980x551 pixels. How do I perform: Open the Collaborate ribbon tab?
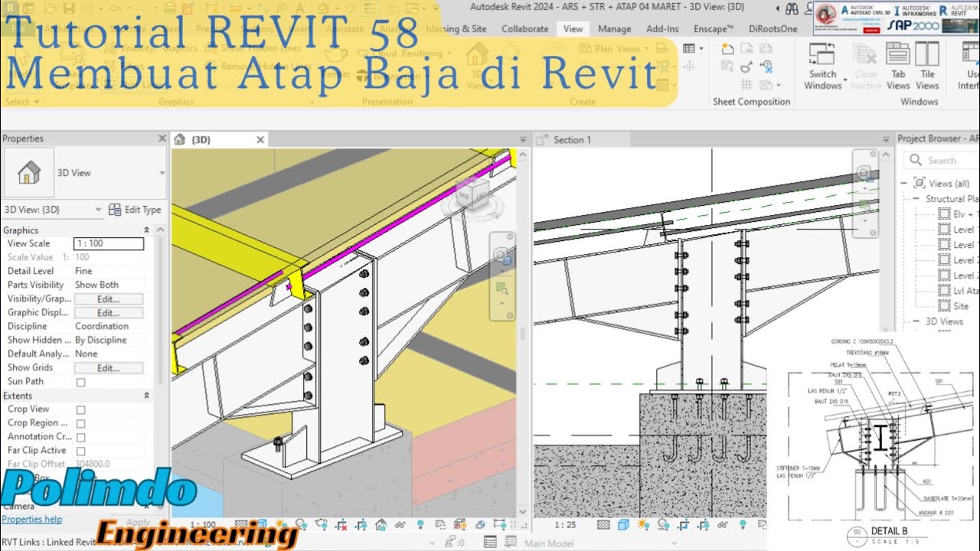[524, 28]
